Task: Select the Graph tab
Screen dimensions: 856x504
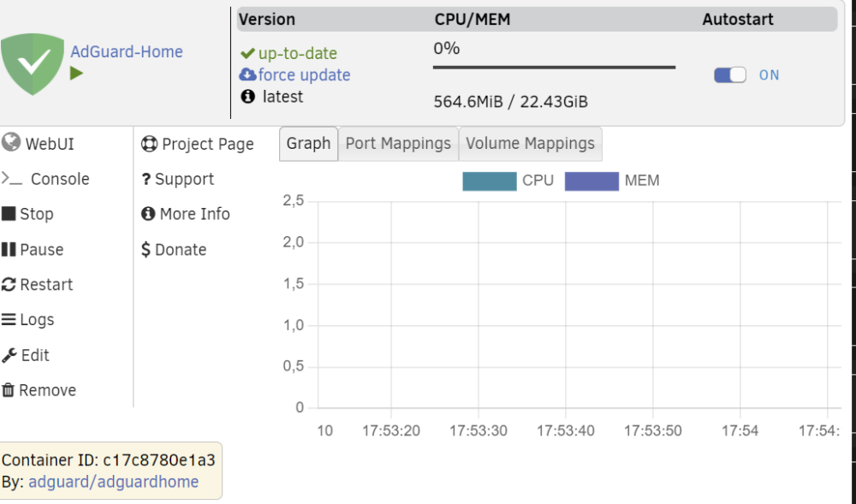Action: [x=308, y=144]
